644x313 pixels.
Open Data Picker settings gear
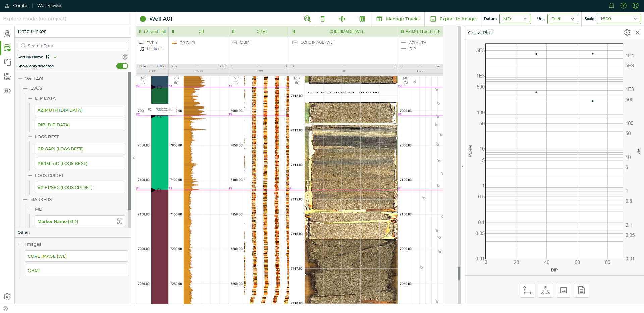125,57
